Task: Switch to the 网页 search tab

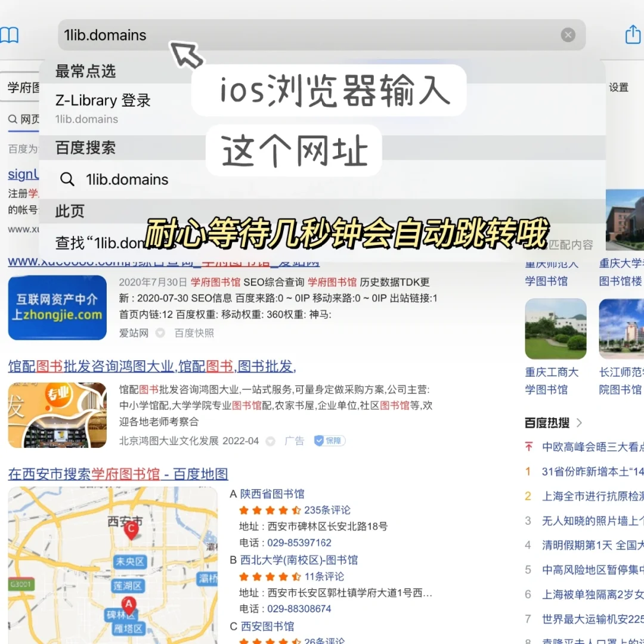Action: (24, 119)
